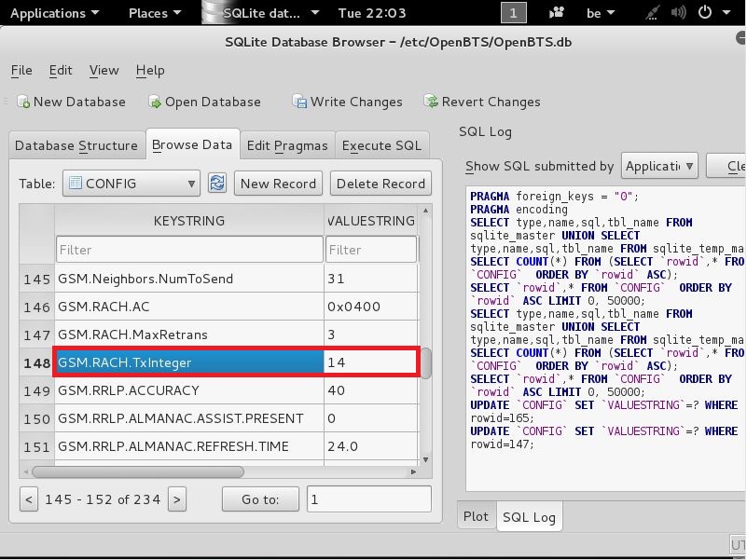Click the value 40 cell
Screen dimensions: 747x560
point(371,390)
